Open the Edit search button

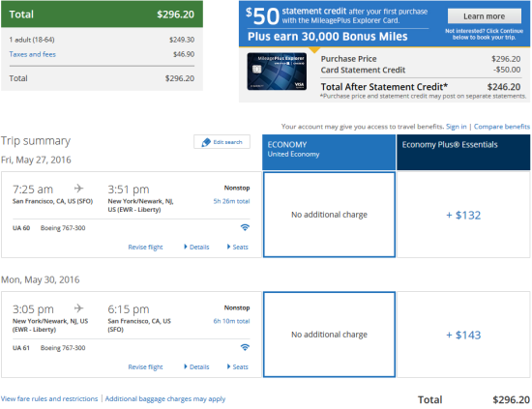pyautogui.click(x=222, y=142)
